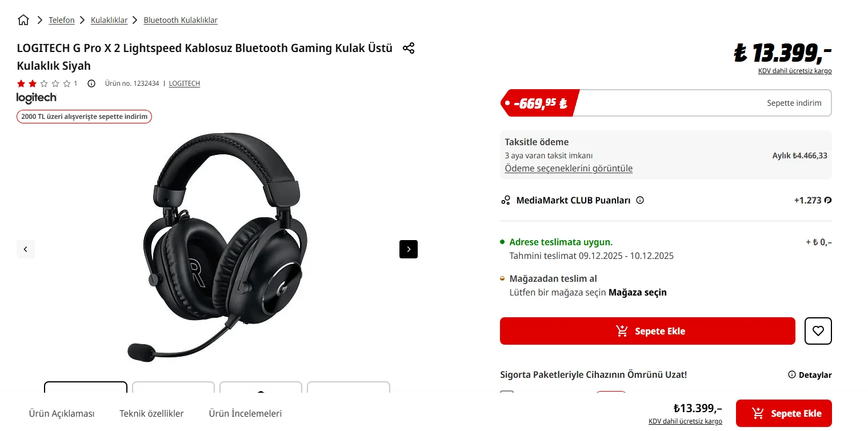Add product to wishlist with heart icon

818,331
